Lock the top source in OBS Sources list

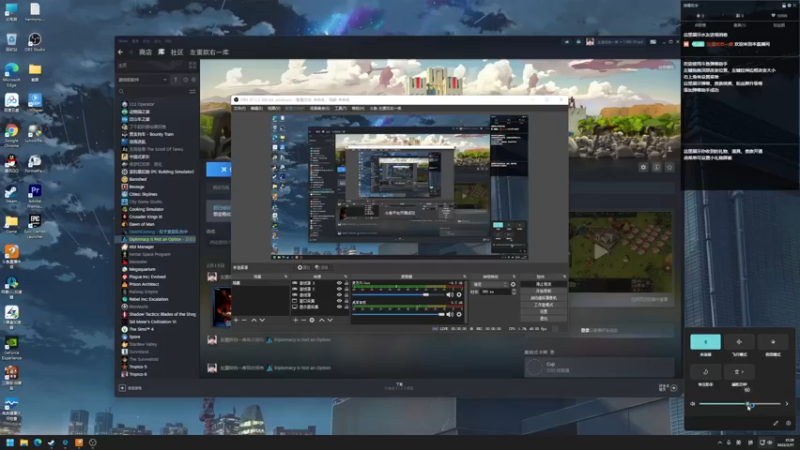point(346,283)
